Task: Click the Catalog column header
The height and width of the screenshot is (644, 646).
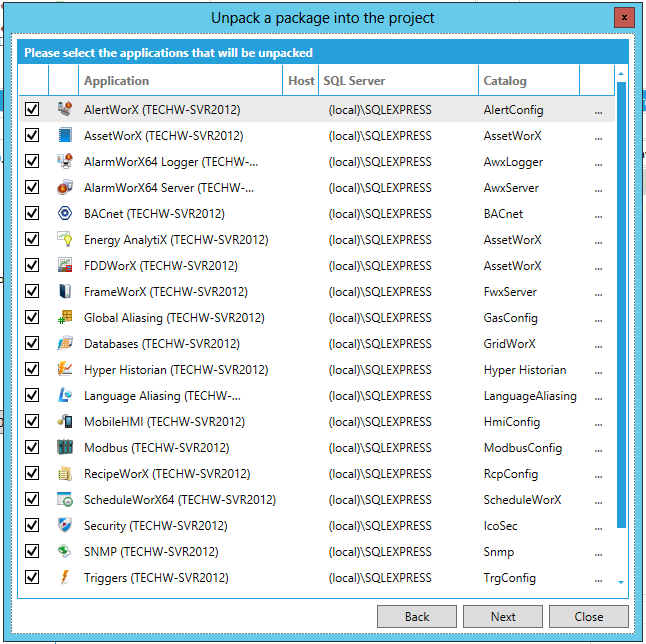Action: pyautogui.click(x=528, y=81)
